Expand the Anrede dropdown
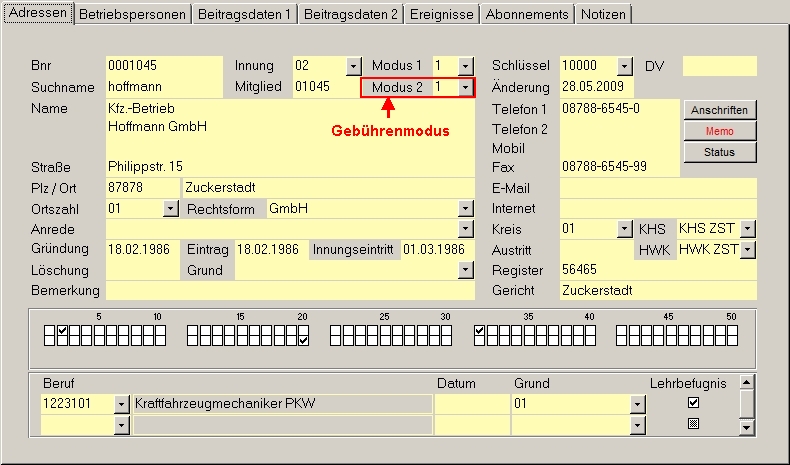790x465 pixels. pos(465,229)
